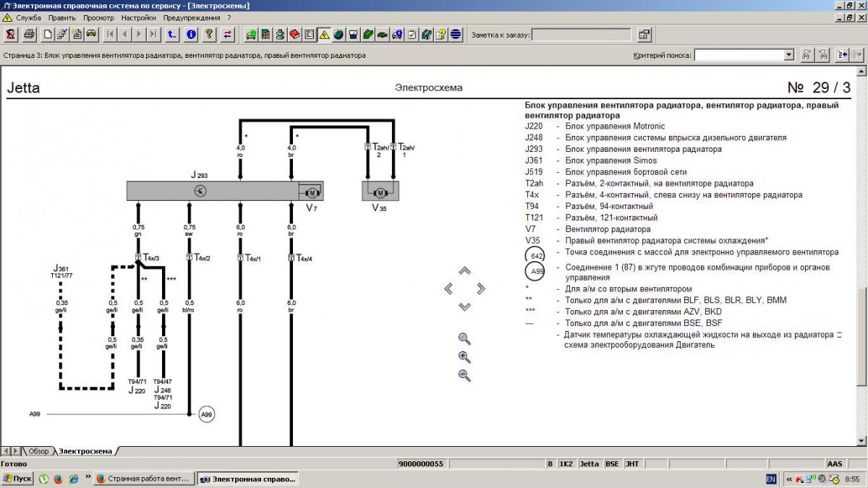Viewport: 868px width, 488px height.
Task: Click the plain magnifier icon
Action: point(464,338)
